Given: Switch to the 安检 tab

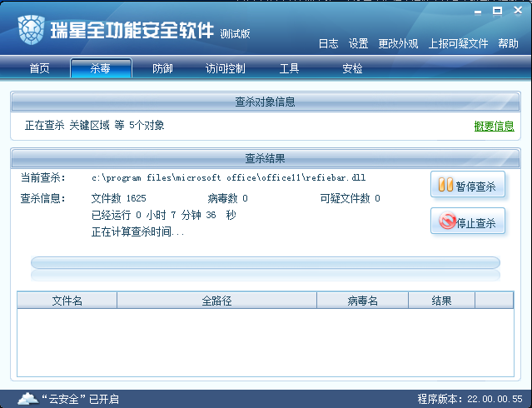Looking at the screenshot, I should (x=352, y=68).
